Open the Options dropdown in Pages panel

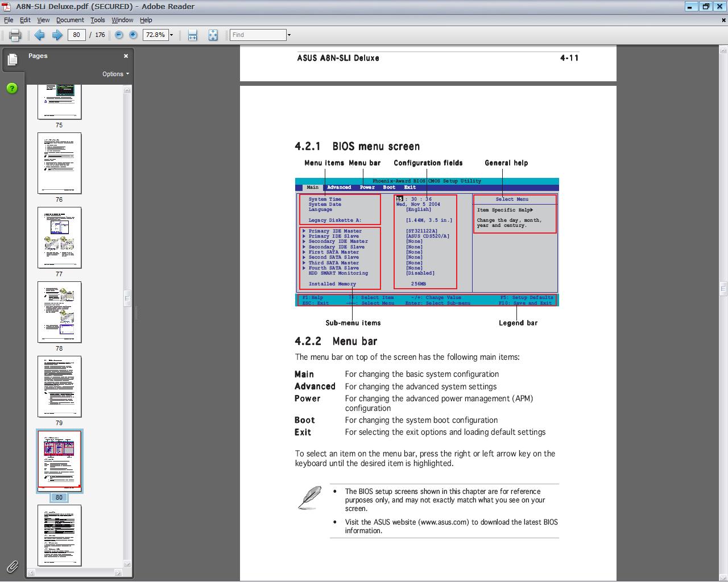click(x=115, y=74)
